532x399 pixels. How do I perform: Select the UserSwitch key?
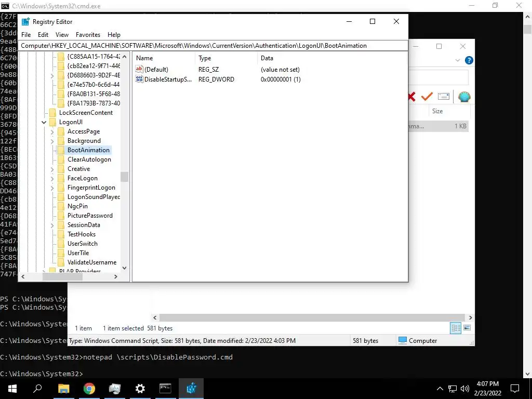pos(83,244)
